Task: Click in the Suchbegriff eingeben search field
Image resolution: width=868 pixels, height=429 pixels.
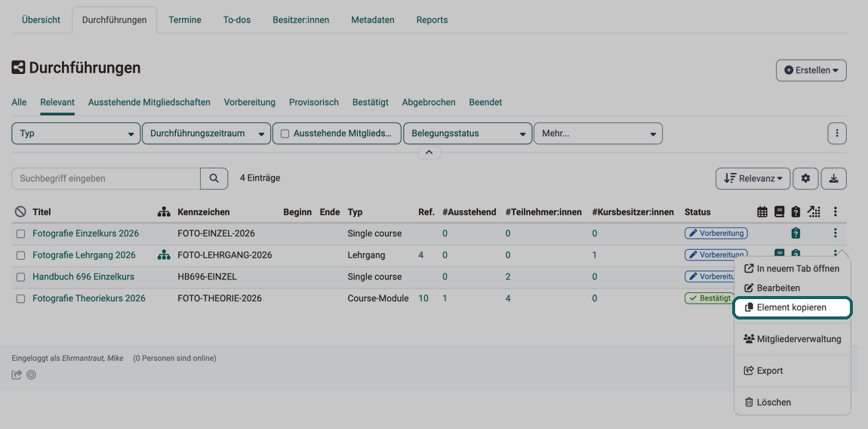Action: tap(106, 178)
